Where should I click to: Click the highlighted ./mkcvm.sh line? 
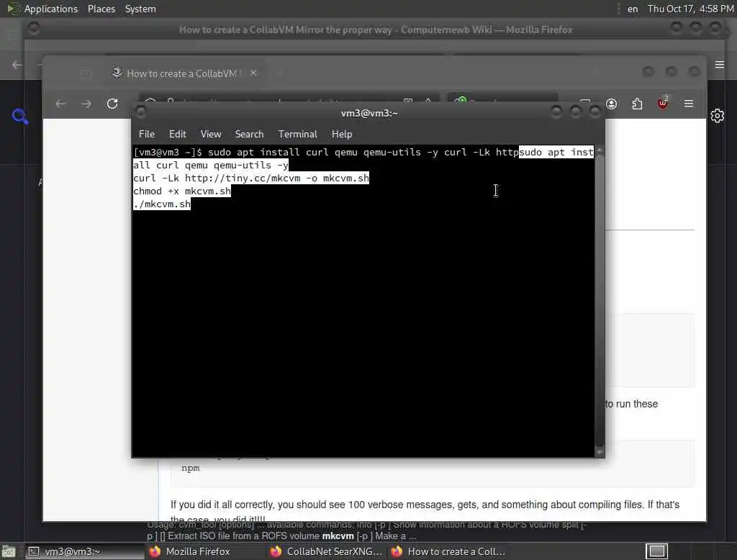click(x=162, y=204)
